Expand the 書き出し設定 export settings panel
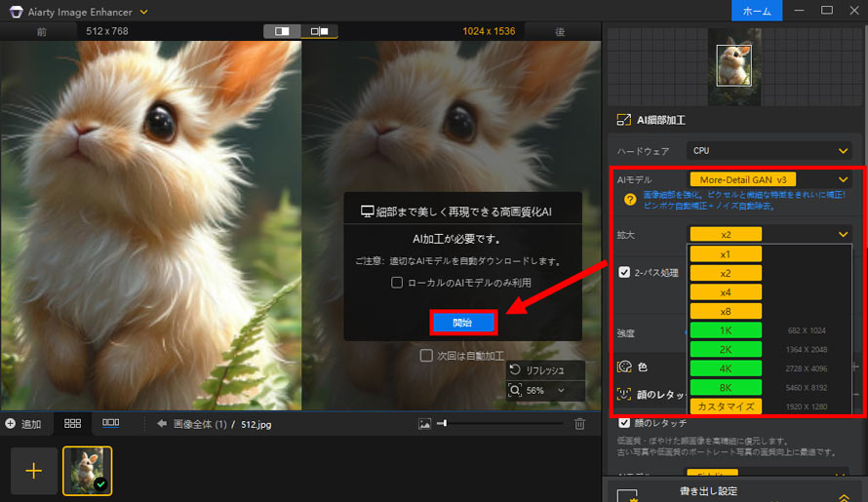The width and height of the screenshot is (868, 502). [843, 497]
